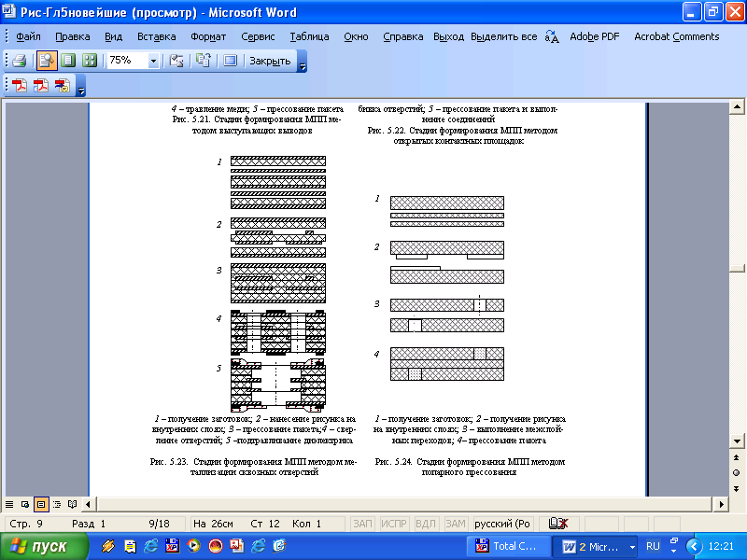Switch to Normal view icon

click(9, 504)
